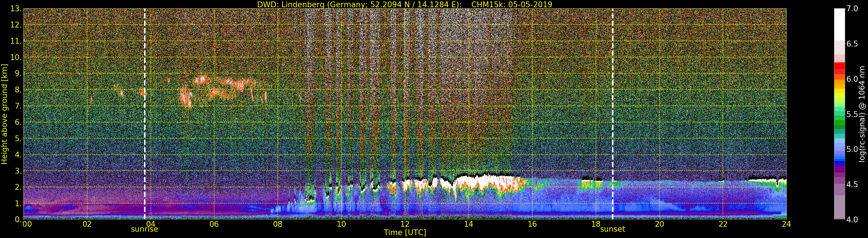
Task: Click the height axis tick label '1.'
Action: (x=18, y=203)
